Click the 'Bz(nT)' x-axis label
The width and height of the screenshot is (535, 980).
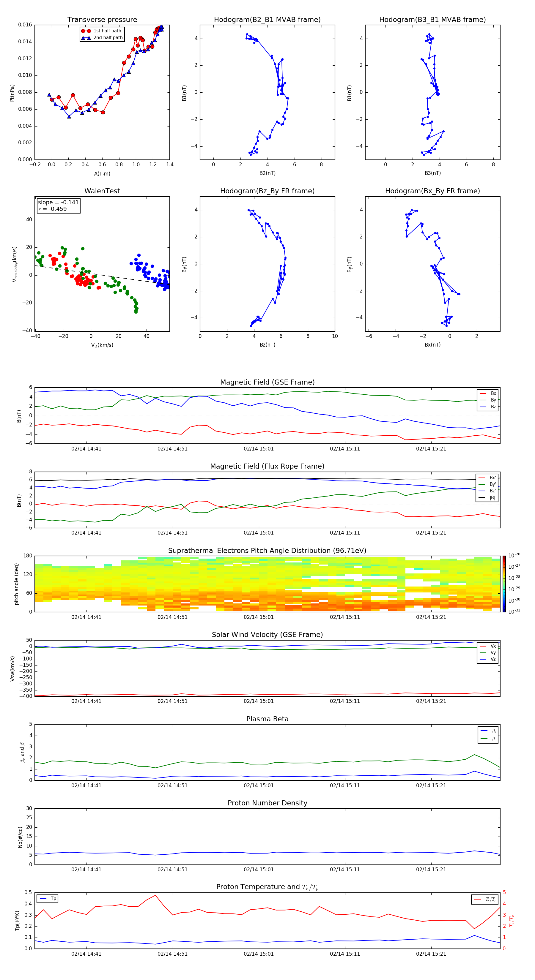267,345
